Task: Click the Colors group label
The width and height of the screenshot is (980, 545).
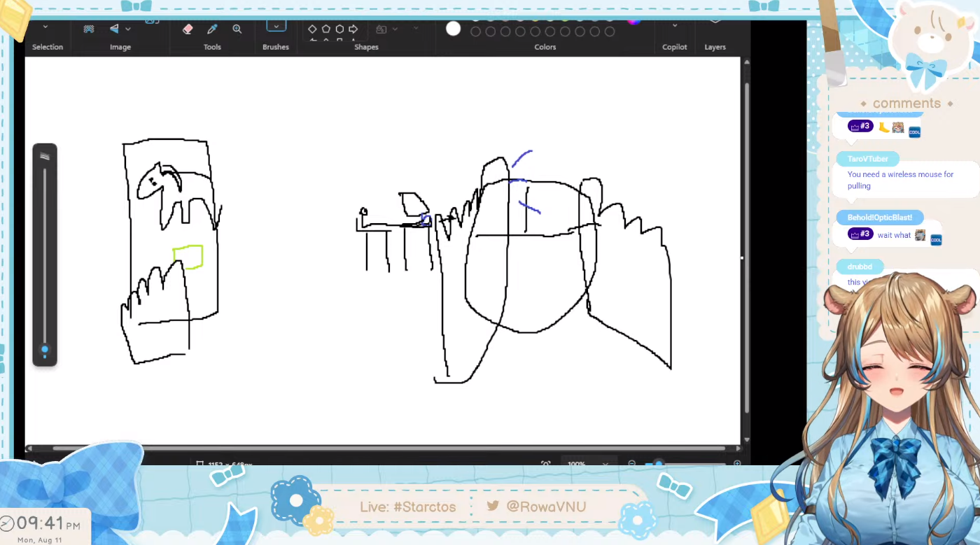Action: coord(545,47)
